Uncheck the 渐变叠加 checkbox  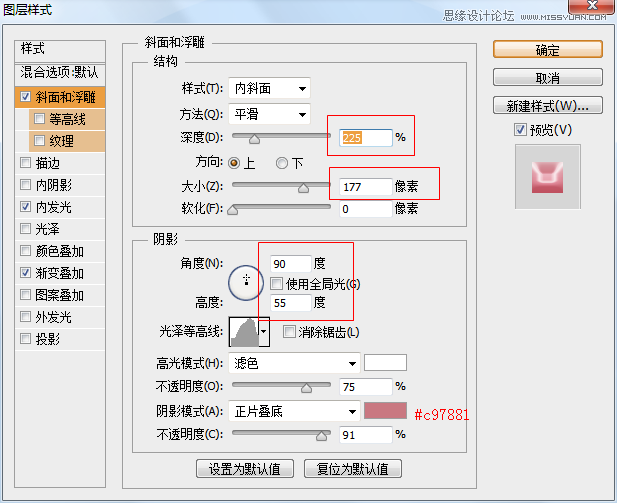point(25,272)
